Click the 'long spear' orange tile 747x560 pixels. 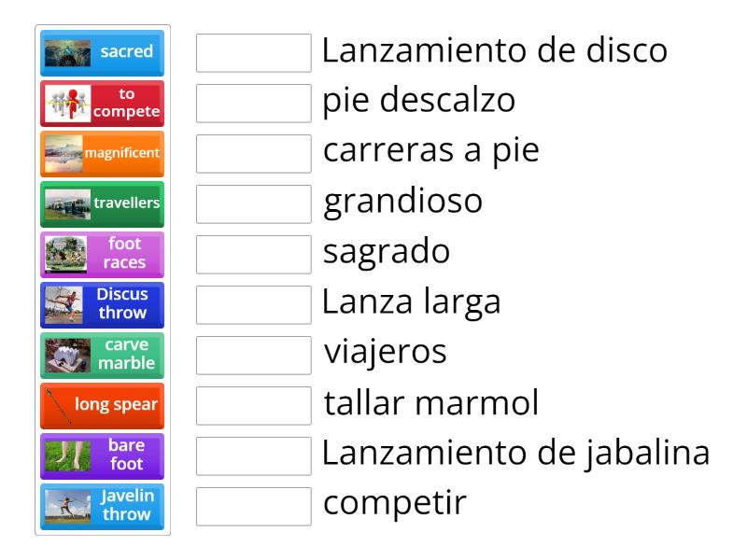pos(102,405)
